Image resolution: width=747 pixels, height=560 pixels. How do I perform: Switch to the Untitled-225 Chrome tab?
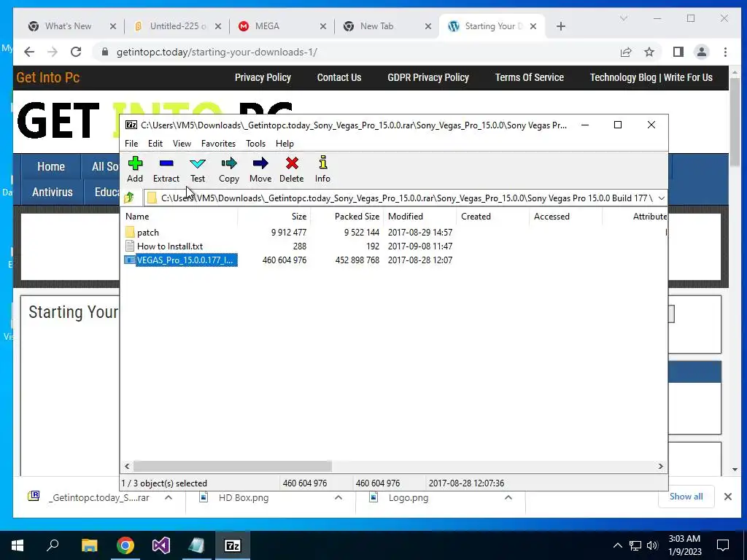(x=178, y=26)
